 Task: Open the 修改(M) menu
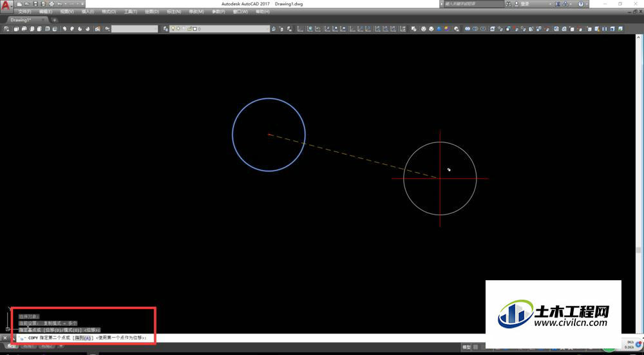(x=196, y=12)
